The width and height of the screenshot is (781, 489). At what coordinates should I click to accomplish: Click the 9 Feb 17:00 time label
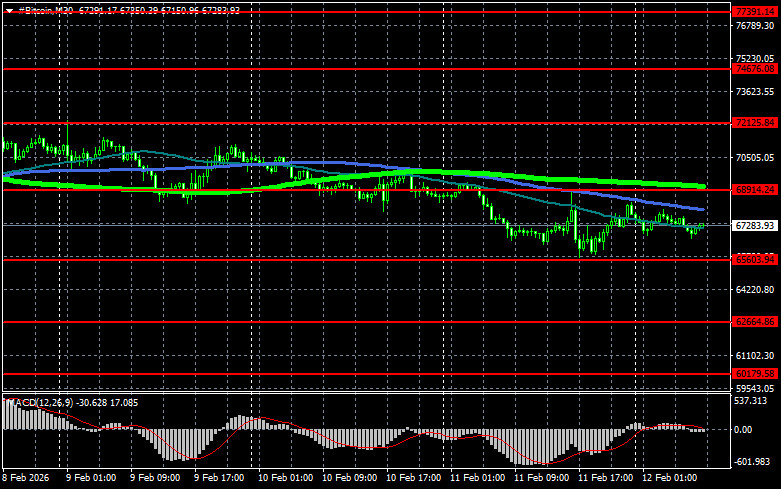click(219, 478)
